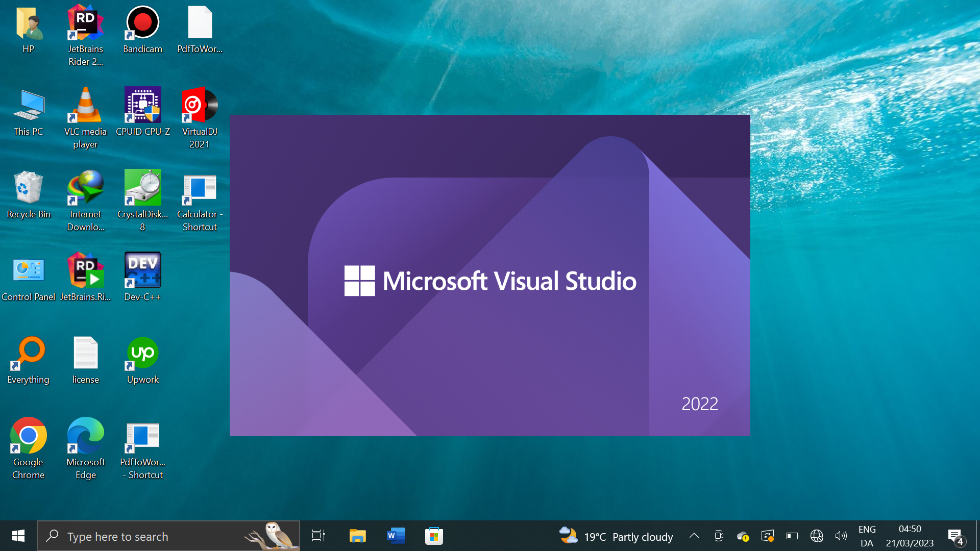This screenshot has height=551, width=980.
Task: Select the license file on desktop
Action: [85, 354]
